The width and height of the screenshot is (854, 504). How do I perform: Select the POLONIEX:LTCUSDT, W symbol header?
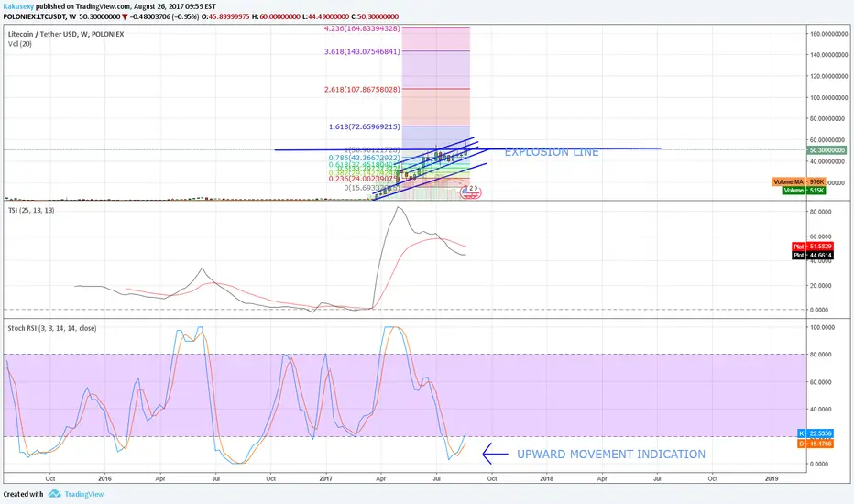coord(39,16)
